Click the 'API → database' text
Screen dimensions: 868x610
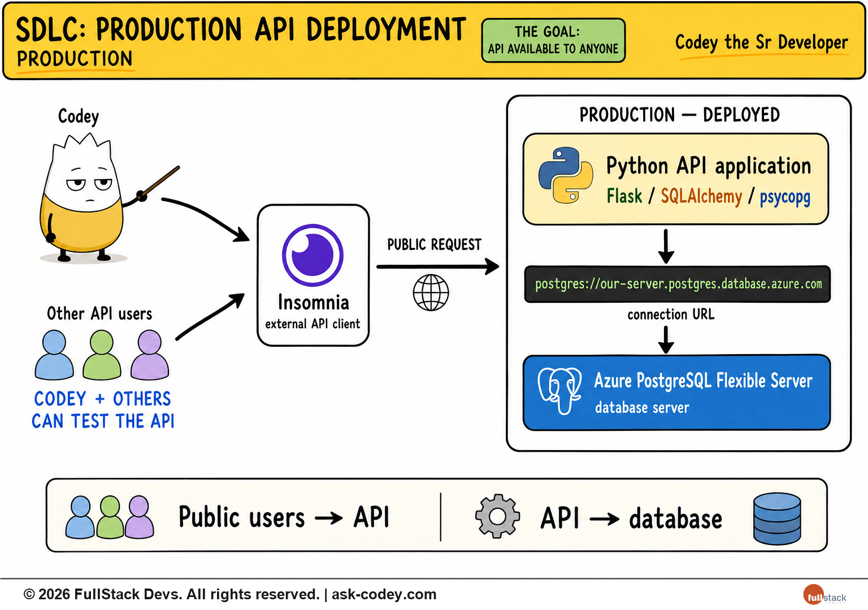point(631,518)
